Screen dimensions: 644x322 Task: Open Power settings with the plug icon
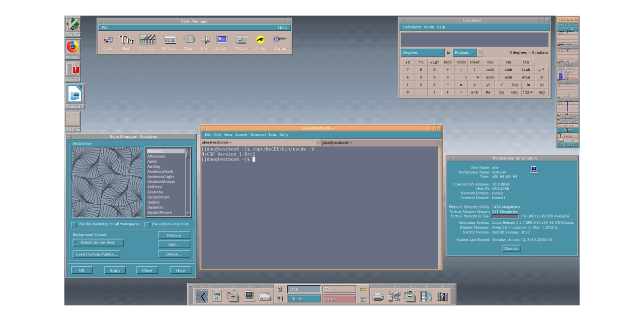[x=260, y=40]
